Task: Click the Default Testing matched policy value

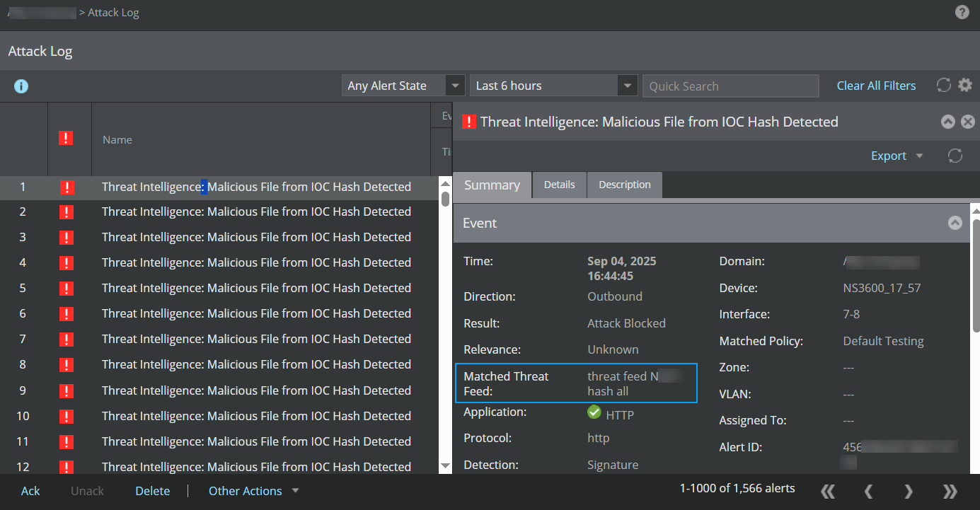Action: coord(883,341)
